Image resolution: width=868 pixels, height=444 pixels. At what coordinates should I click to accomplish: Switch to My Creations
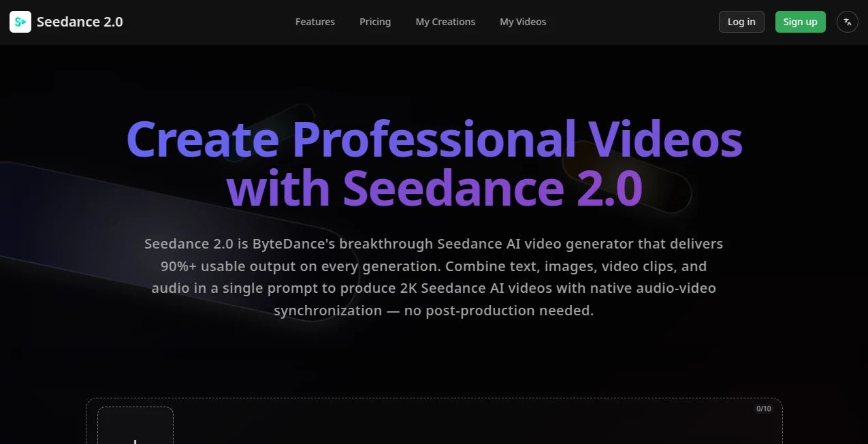click(x=445, y=22)
